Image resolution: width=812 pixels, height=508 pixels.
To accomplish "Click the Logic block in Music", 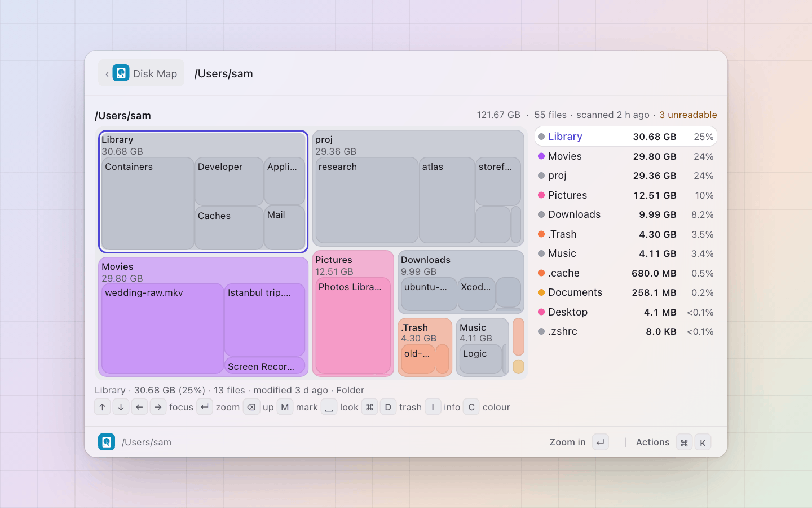I will [480, 359].
